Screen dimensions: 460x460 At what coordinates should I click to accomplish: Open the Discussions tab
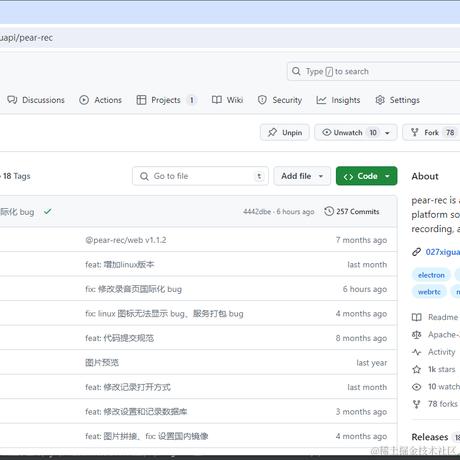click(x=36, y=100)
